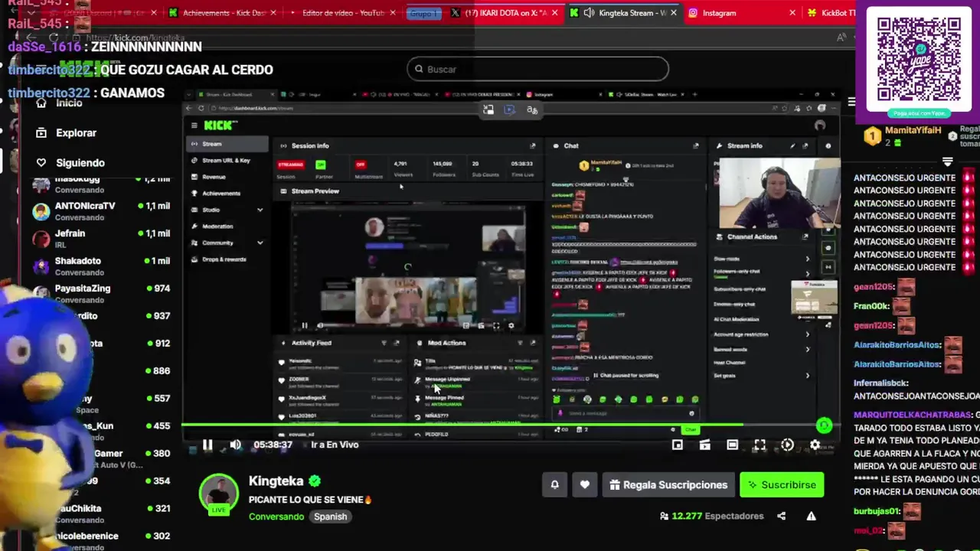This screenshot has height=551, width=980.
Task: Enter fullscreen in the video player
Action: click(759, 445)
